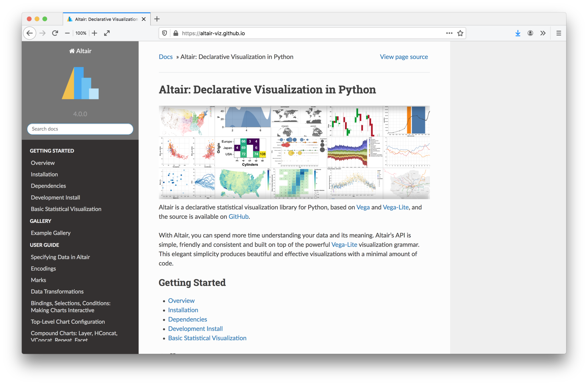Open the Firefox account avatar icon
The width and height of the screenshot is (588, 385).
coord(530,33)
